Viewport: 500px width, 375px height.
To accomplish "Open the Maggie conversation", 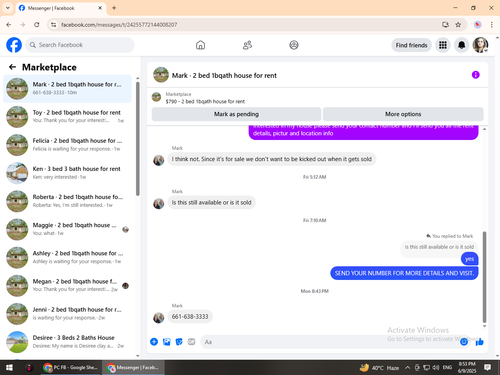I will pyautogui.click(x=67, y=229).
